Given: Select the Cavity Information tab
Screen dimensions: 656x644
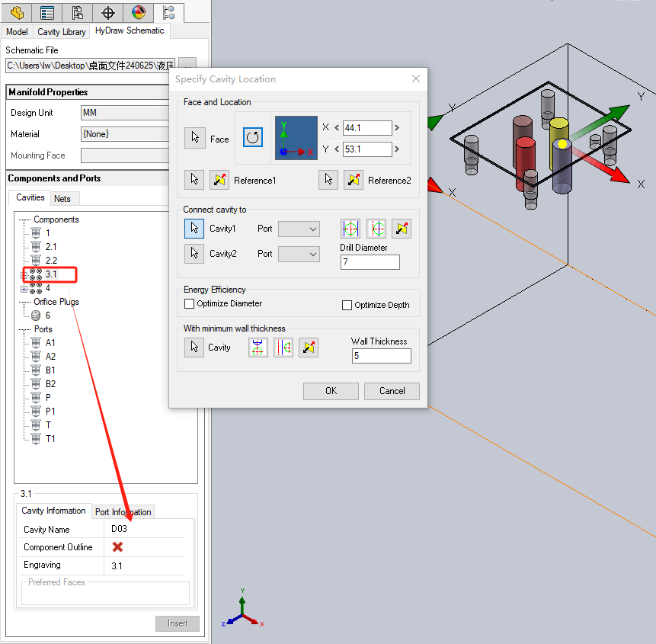Looking at the screenshot, I should pos(53,511).
